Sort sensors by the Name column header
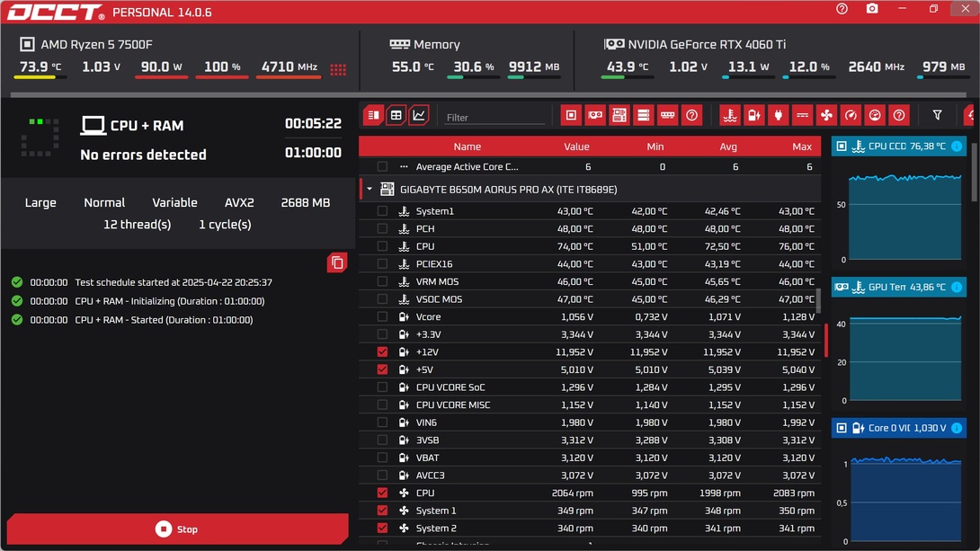Viewport: 980px width, 551px height. tap(467, 147)
